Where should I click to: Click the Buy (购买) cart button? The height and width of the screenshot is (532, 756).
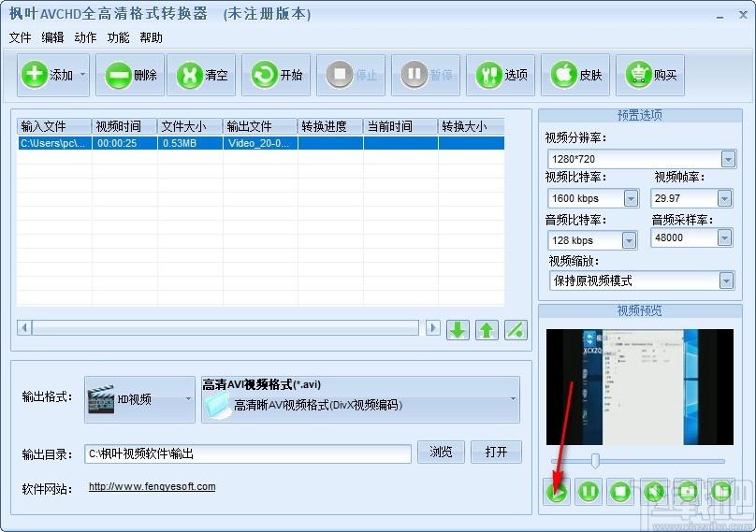coord(650,75)
